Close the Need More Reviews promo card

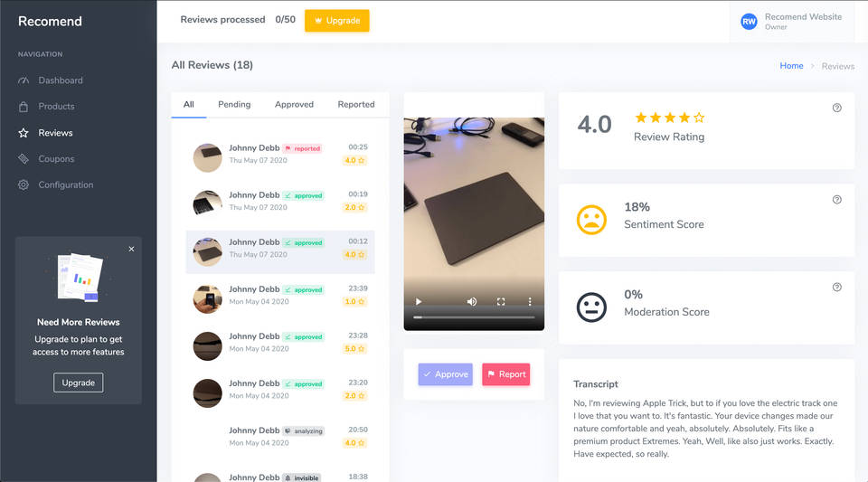[x=131, y=249]
